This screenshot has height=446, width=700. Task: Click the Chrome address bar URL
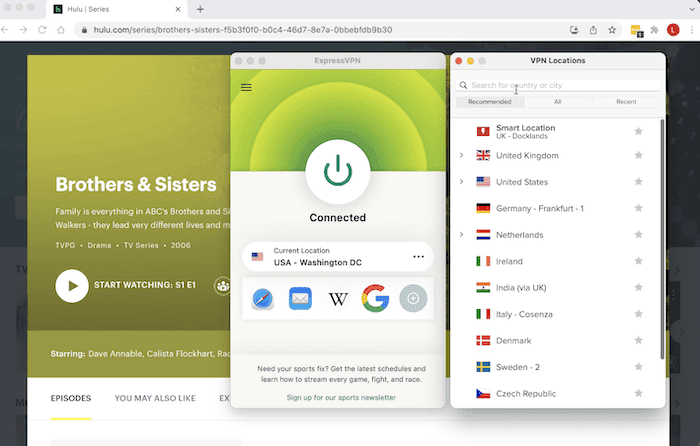point(242,30)
